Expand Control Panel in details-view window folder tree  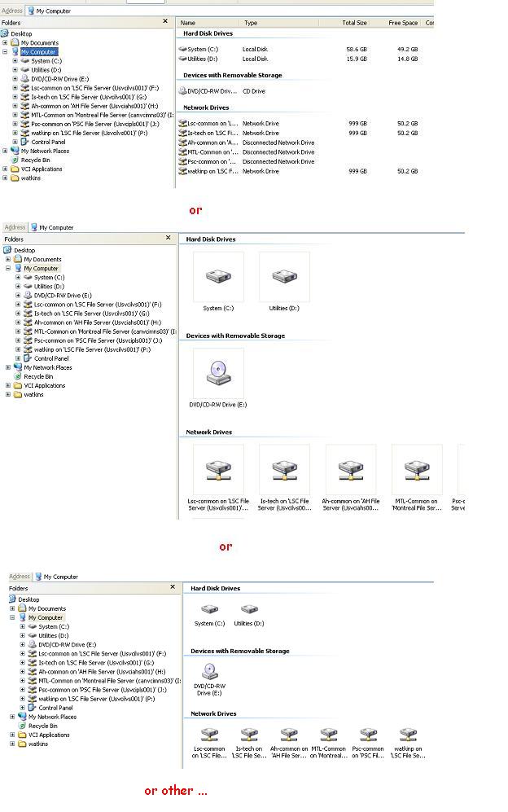click(15, 142)
